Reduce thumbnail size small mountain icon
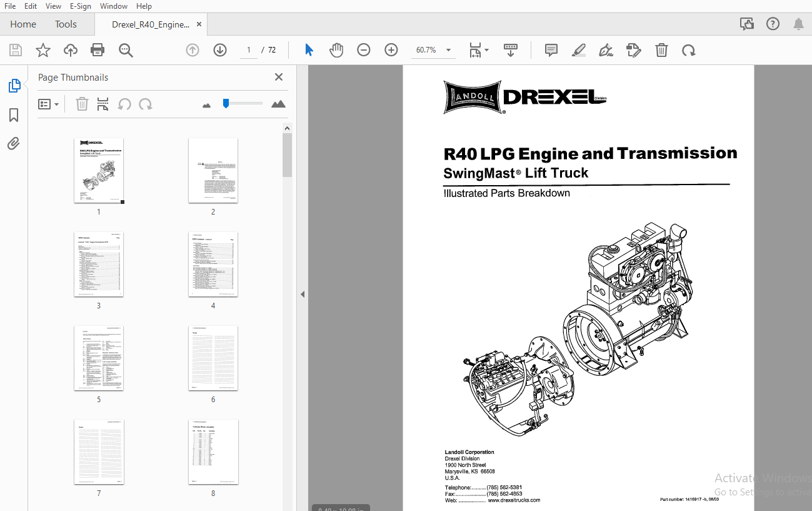Image resolution: width=812 pixels, height=511 pixels. click(207, 105)
